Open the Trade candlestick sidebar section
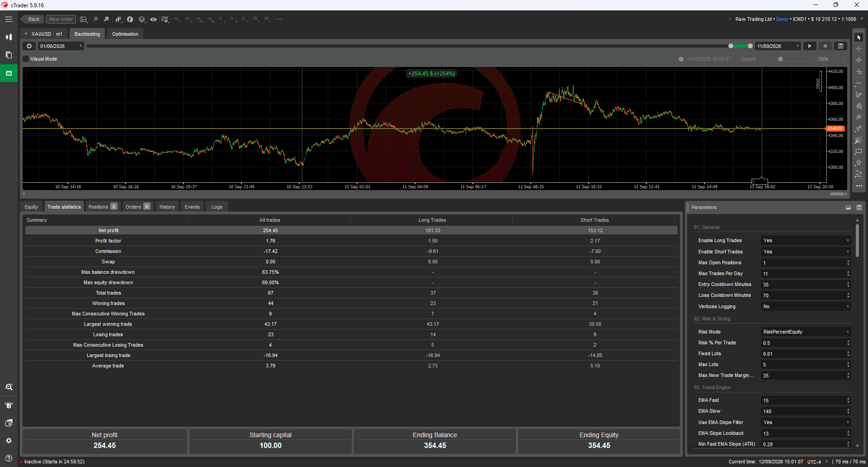 (9, 37)
